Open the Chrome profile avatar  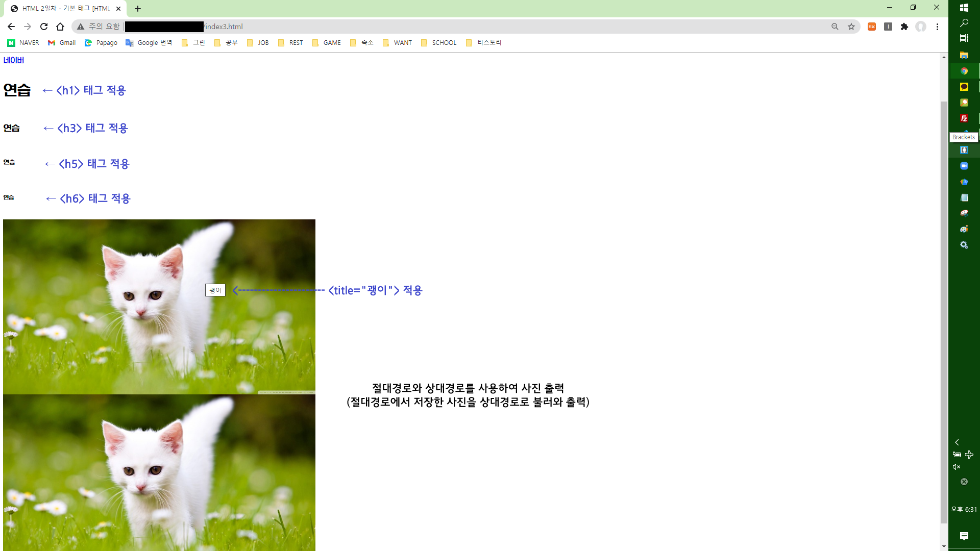pos(921,27)
